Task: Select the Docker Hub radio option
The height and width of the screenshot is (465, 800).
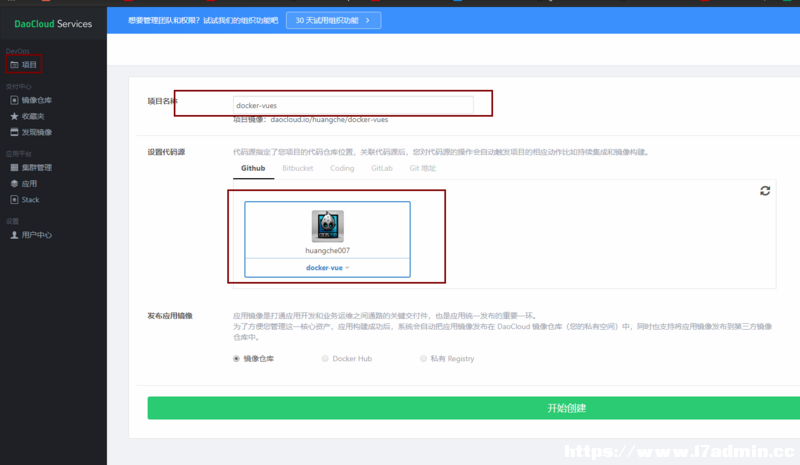Action: [x=325, y=359]
